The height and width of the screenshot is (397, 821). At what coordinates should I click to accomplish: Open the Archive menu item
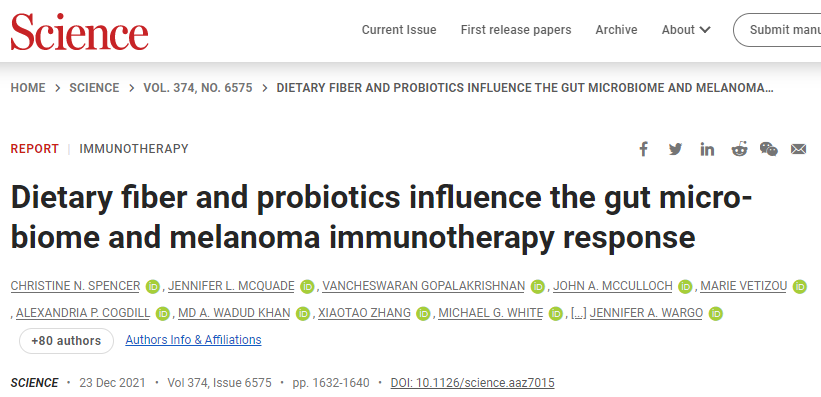616,30
